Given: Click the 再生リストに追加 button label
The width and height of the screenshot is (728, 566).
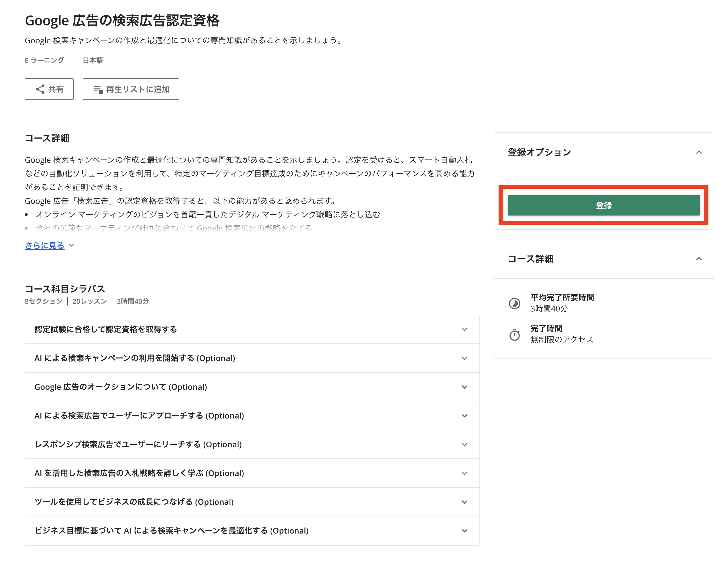Looking at the screenshot, I should 138,89.
